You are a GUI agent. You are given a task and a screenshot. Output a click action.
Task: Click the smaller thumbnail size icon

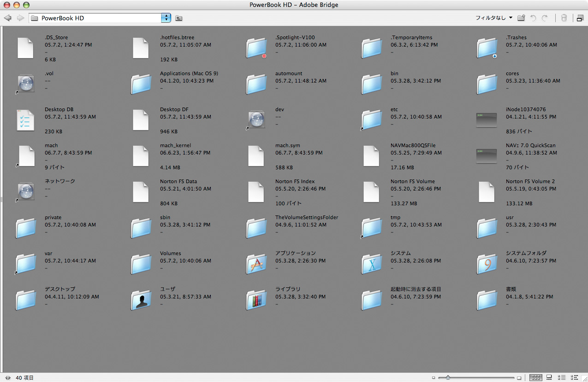pos(434,377)
